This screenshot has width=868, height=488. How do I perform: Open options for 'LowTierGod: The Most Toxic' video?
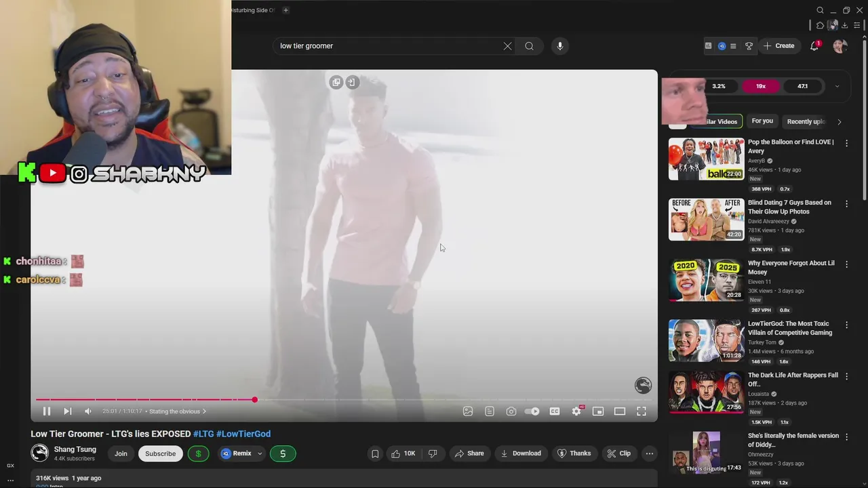(846, 325)
